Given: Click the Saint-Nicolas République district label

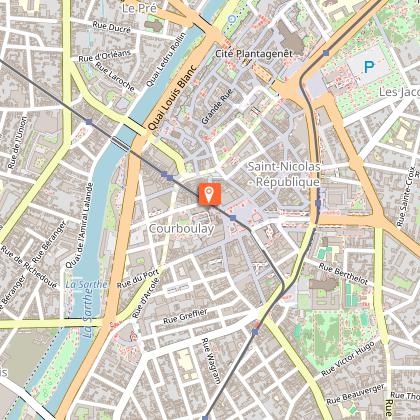Looking at the screenshot, I should coord(284,174).
